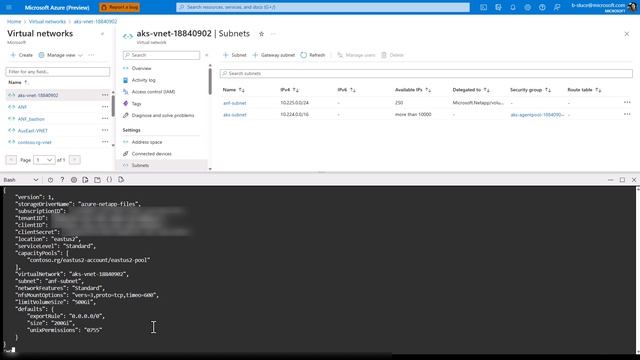Close the Subnets blade
640x360 pixels.
tap(627, 34)
